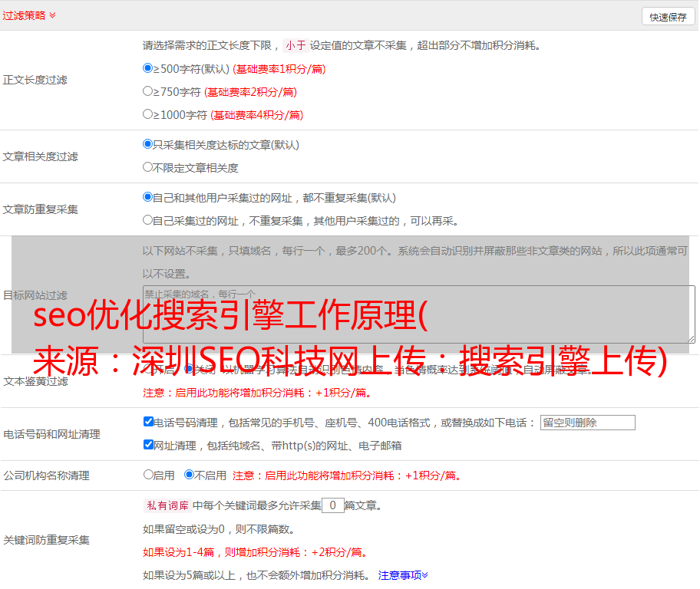Viewport: 700px width, 589px height.
Task: Click the 关键词防重复采集 label
Action: pos(46,540)
